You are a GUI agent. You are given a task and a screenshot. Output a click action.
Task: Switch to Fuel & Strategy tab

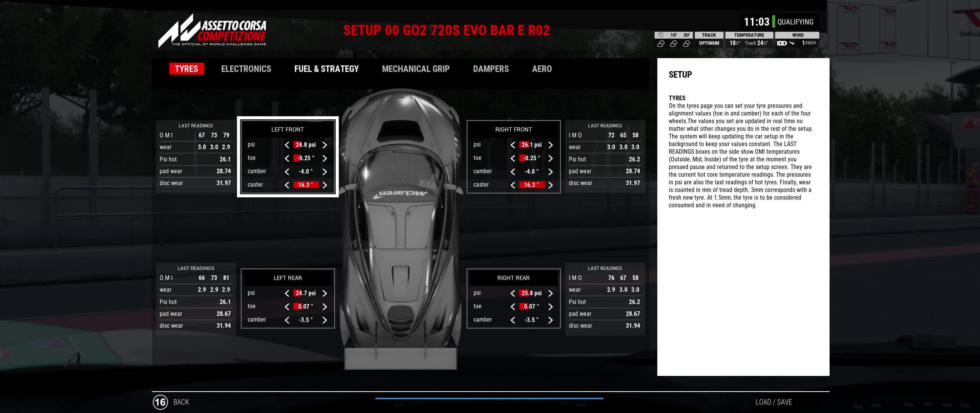[x=326, y=69]
